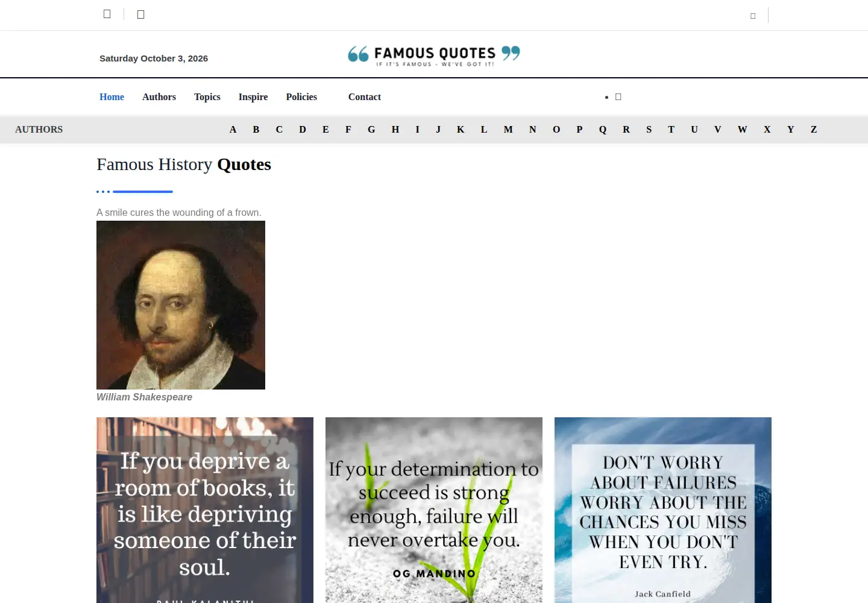The image size is (868, 603).
Task: Open the Topics menu
Action: click(207, 97)
